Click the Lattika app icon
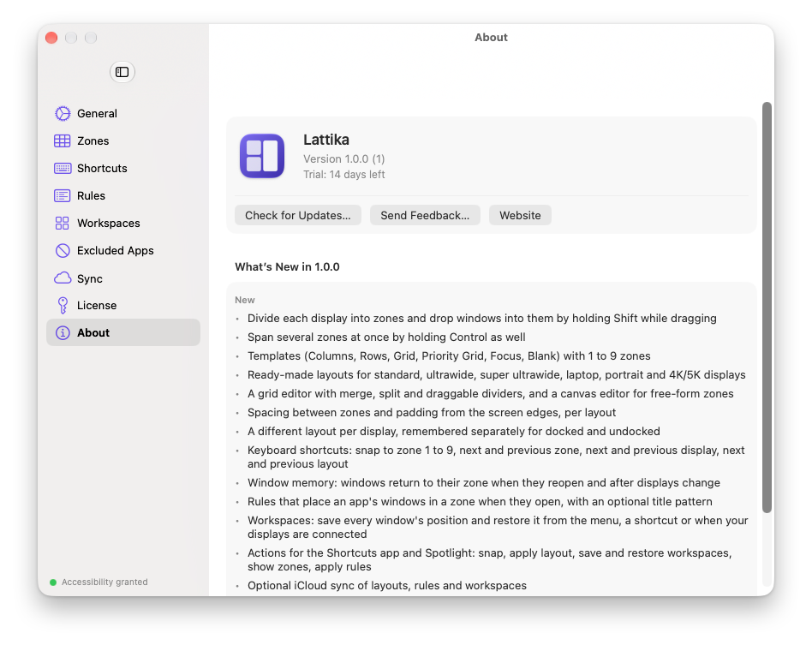Viewport: 812px width, 651px height. pos(262,156)
